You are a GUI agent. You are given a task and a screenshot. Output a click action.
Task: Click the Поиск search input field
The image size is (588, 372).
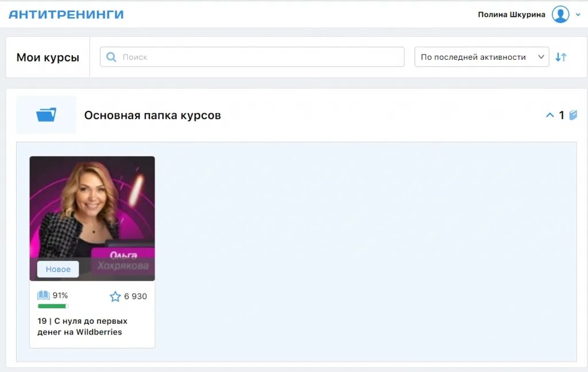coord(252,57)
